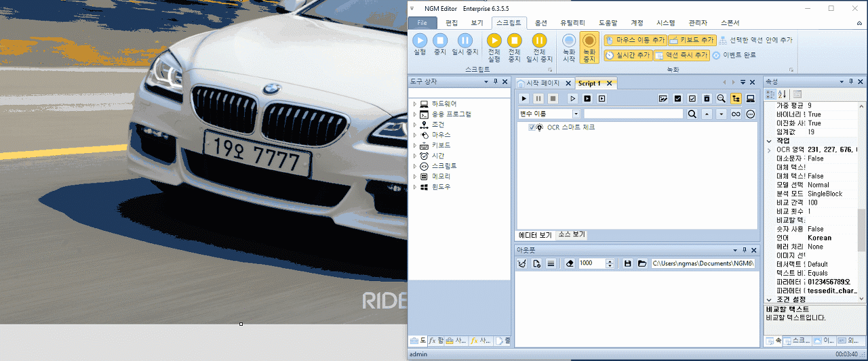Switch to 에디터 보기 tab
This screenshot has width=868, height=361.
(x=536, y=234)
